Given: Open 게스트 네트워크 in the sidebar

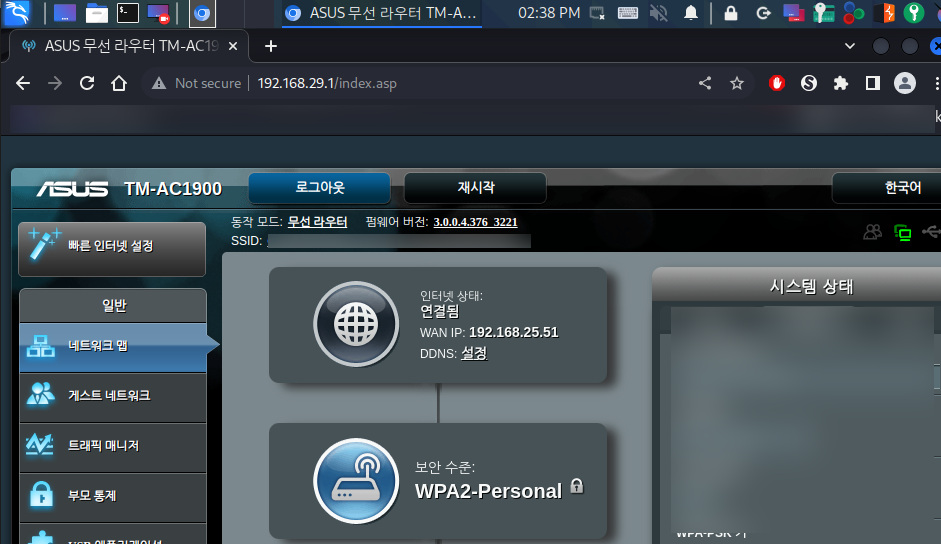Looking at the screenshot, I should 113,396.
